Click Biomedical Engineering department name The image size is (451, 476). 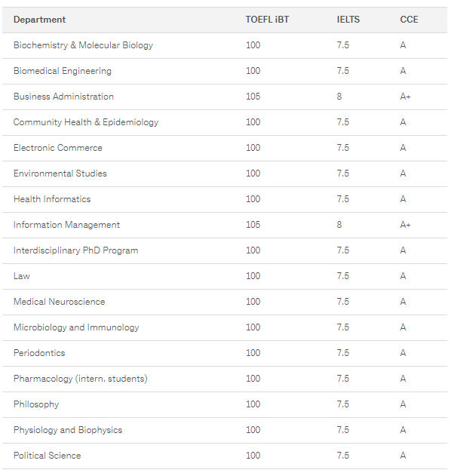point(63,71)
